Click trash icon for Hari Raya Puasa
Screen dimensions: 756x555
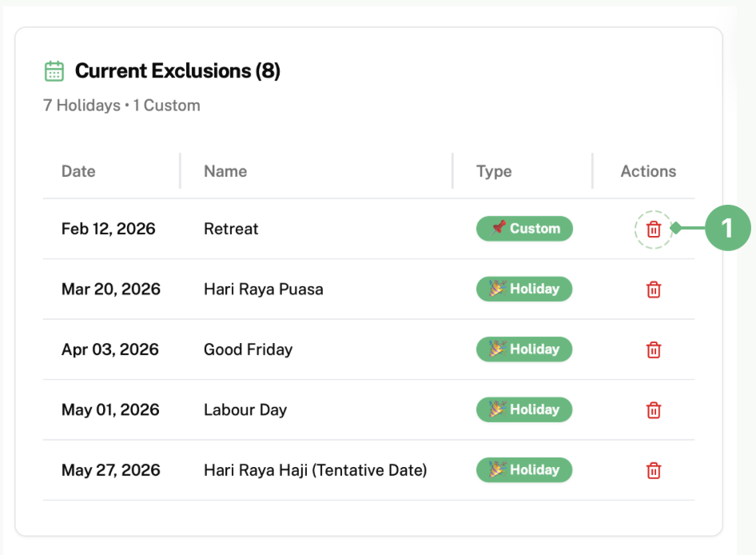654,289
